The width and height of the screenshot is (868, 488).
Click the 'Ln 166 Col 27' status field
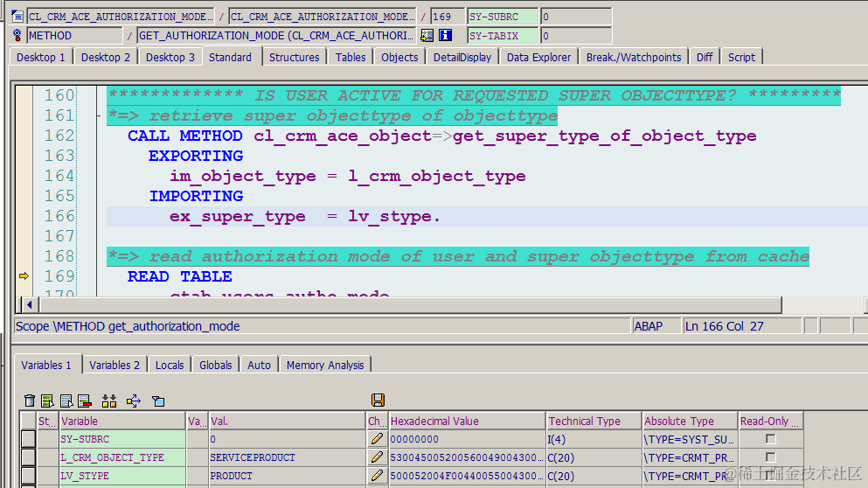742,326
